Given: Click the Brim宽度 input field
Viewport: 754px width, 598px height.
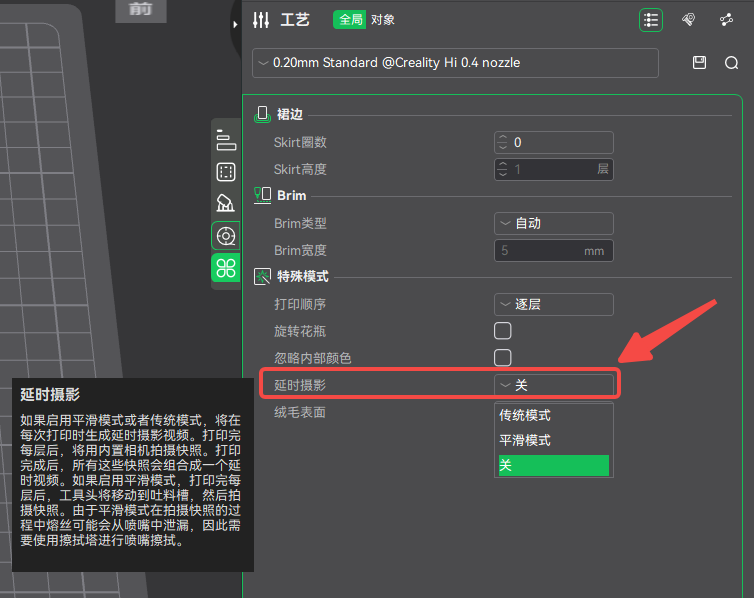Looking at the screenshot, I should (553, 250).
